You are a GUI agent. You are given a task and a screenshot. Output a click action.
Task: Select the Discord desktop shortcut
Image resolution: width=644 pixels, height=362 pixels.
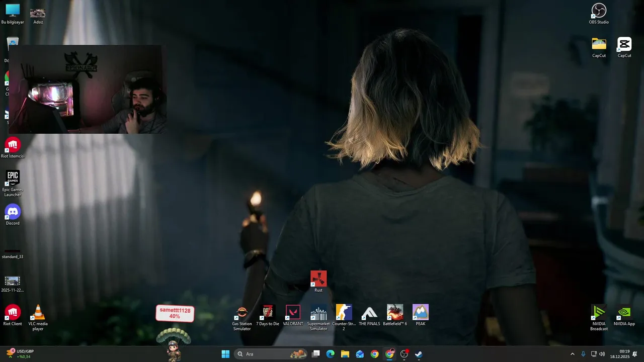(x=13, y=215)
